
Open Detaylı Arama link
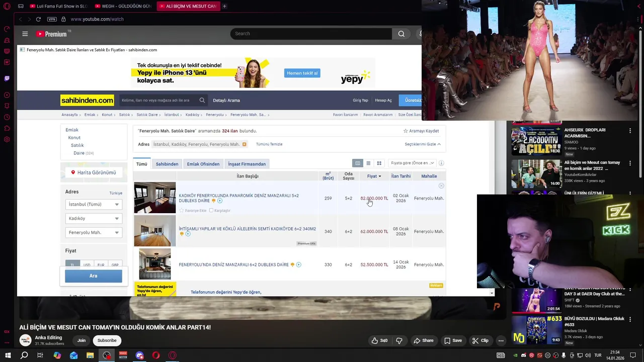[226, 100]
